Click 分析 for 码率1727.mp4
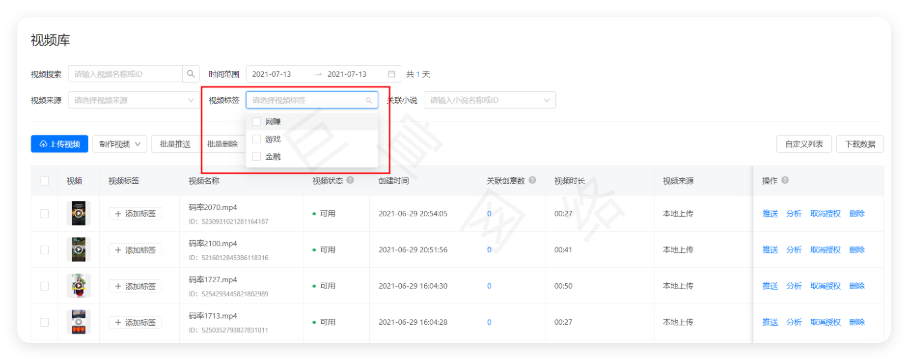908x360 pixels. pos(794,286)
